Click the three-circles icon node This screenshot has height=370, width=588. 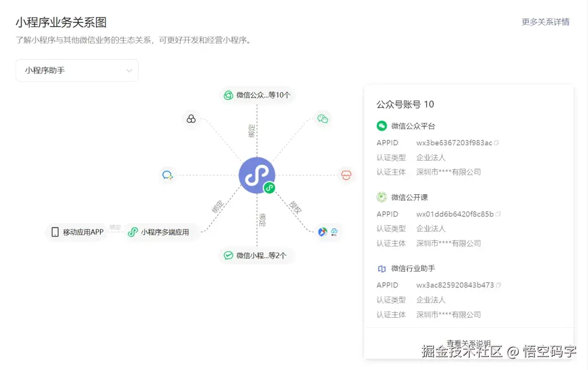pyautogui.click(x=191, y=119)
